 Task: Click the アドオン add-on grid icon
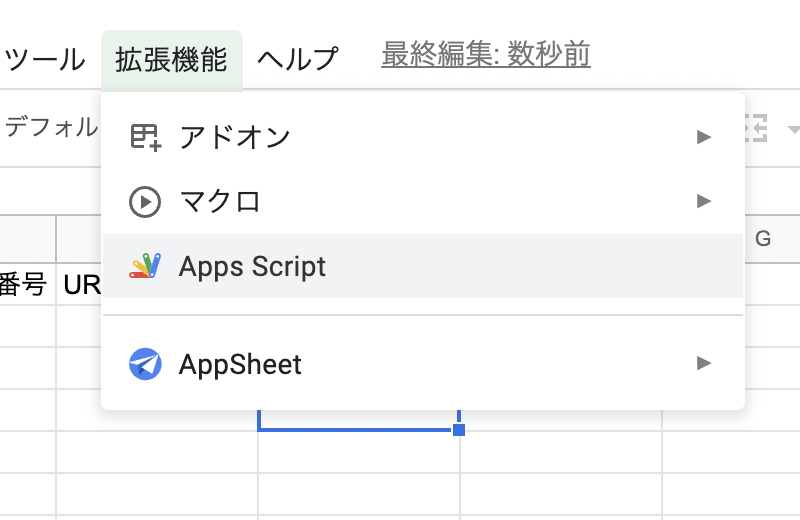[145, 137]
